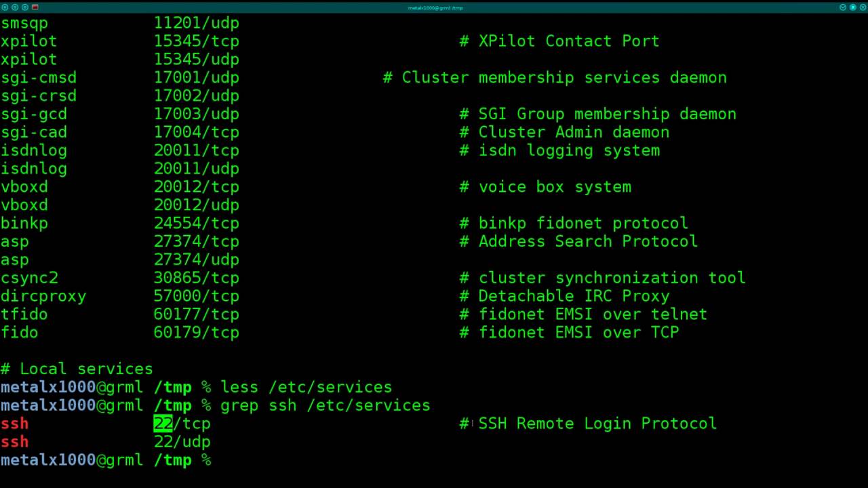
Task: Click the 'SSH Remote Login Protocol' comment
Action: coord(597,424)
